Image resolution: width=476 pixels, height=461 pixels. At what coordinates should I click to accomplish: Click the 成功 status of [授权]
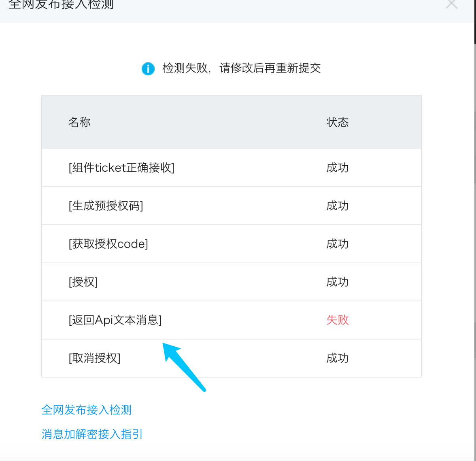tap(338, 282)
